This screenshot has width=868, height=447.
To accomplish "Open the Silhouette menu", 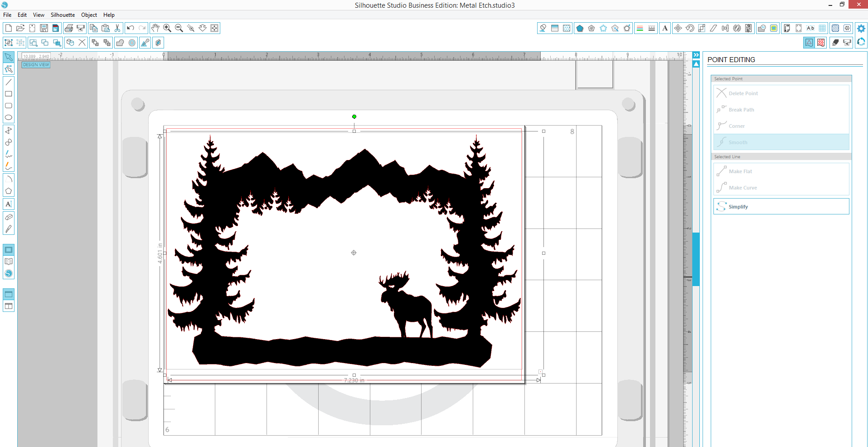I will pyautogui.click(x=63, y=15).
